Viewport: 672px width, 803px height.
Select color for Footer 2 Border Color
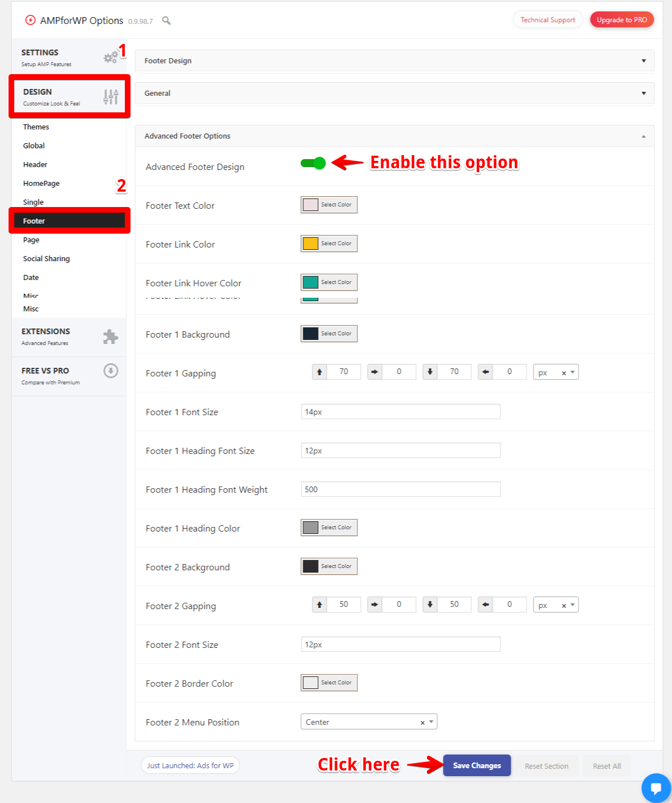[329, 683]
